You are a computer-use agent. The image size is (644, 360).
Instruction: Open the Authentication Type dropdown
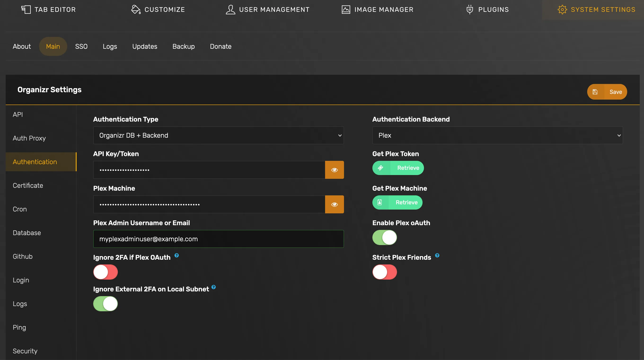(218, 135)
